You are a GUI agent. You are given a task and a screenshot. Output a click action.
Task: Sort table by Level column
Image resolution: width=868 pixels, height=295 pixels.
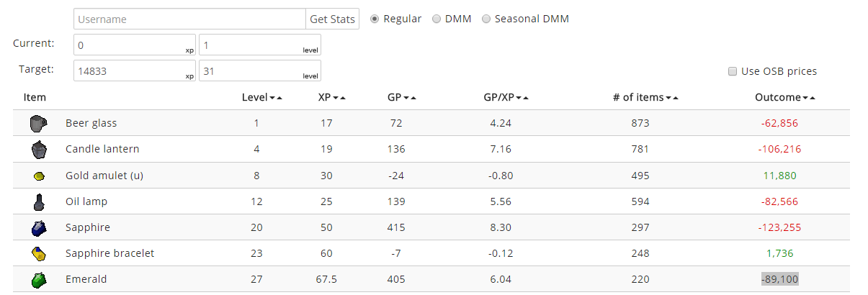tap(261, 98)
